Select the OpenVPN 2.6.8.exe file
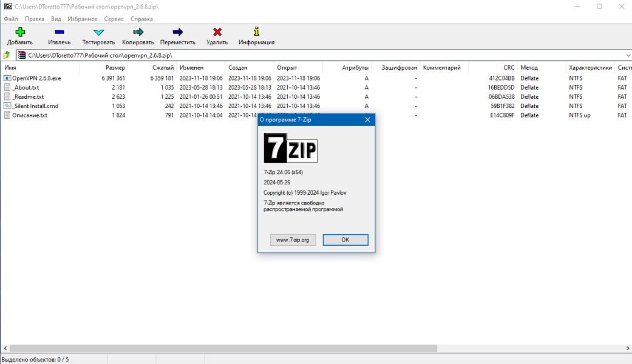Image resolution: width=632 pixels, height=364 pixels. click(36, 78)
